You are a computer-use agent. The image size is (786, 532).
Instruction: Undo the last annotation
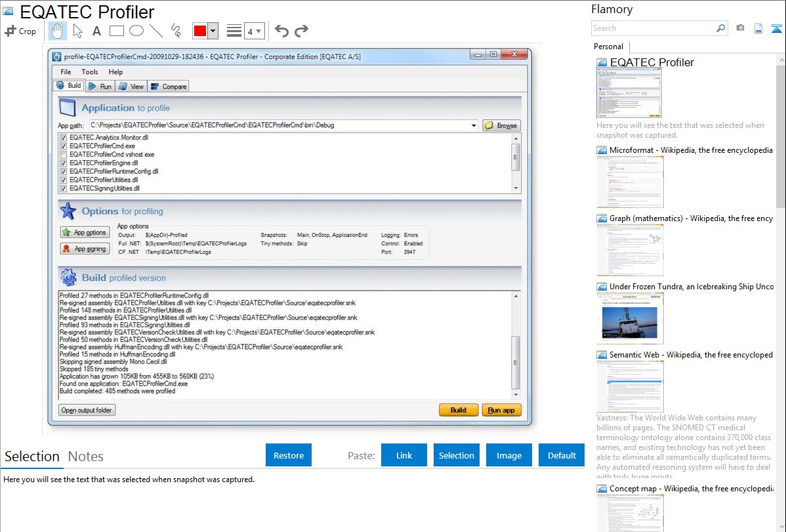[x=281, y=31]
